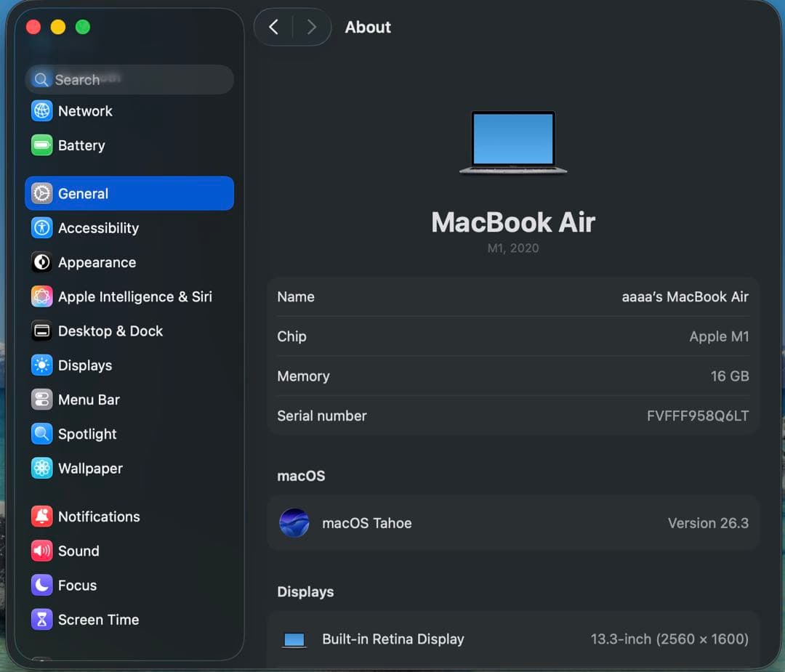Open Notifications label
The height and width of the screenshot is (672, 785).
(99, 517)
